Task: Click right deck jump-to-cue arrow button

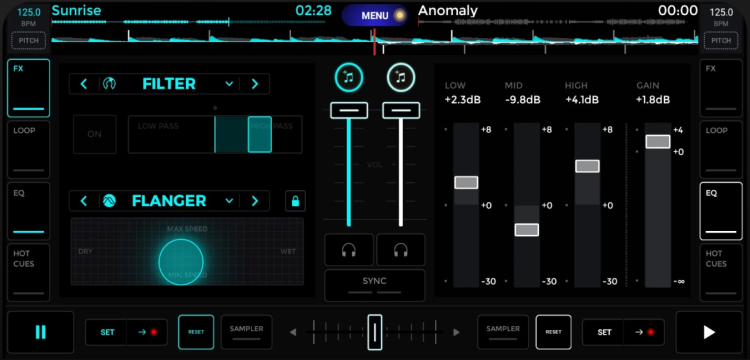Action: 644,332
